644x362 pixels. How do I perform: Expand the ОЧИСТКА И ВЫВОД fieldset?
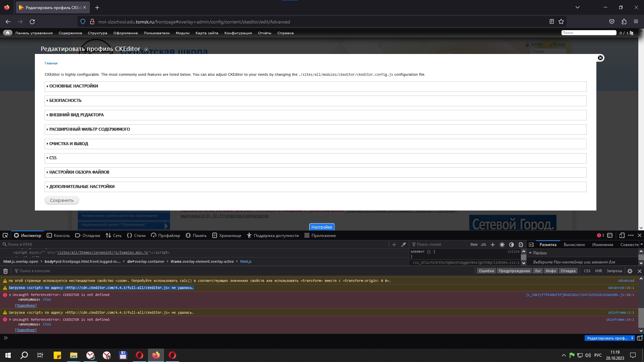[68, 144]
